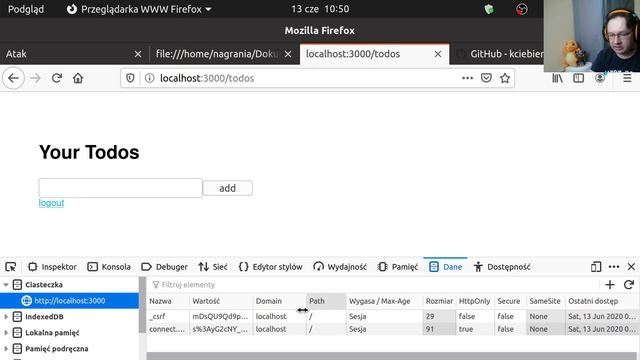The width and height of the screenshot is (640, 360).
Task: Show site information icon for localhost
Action: pyautogui.click(x=149, y=78)
